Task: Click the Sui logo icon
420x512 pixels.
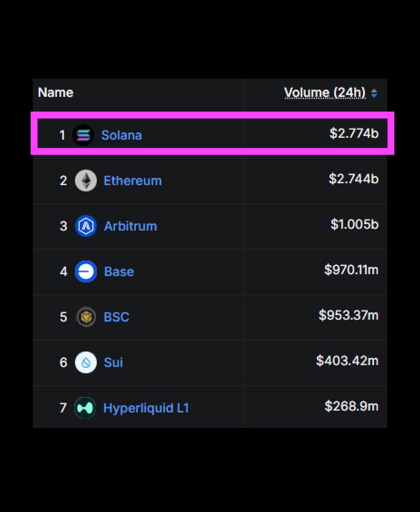Action: (x=85, y=362)
